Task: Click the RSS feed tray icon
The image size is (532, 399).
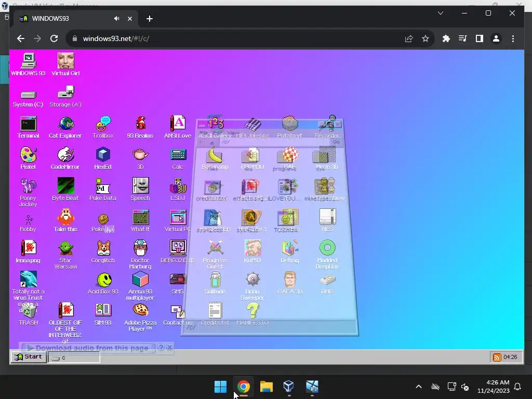Action: [x=497, y=357]
